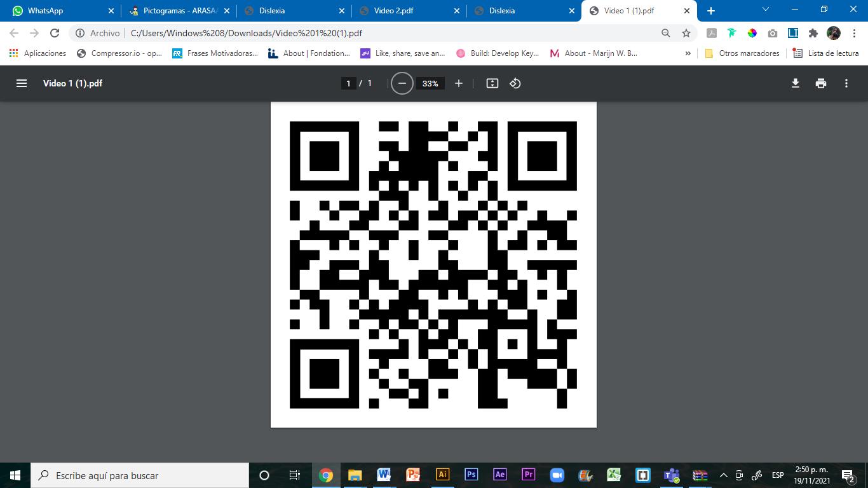Open Cortana circle on taskbar
The height and width of the screenshot is (488, 868).
point(264,475)
